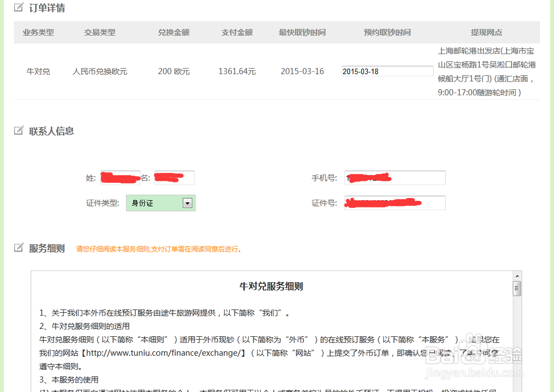Click the 姓 surname input box
This screenshot has height=392, width=554.
(x=121, y=177)
